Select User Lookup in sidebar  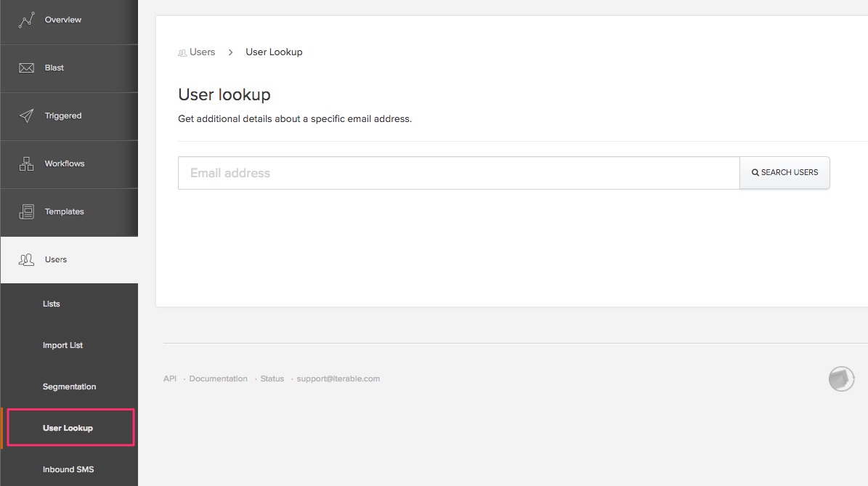(x=69, y=428)
